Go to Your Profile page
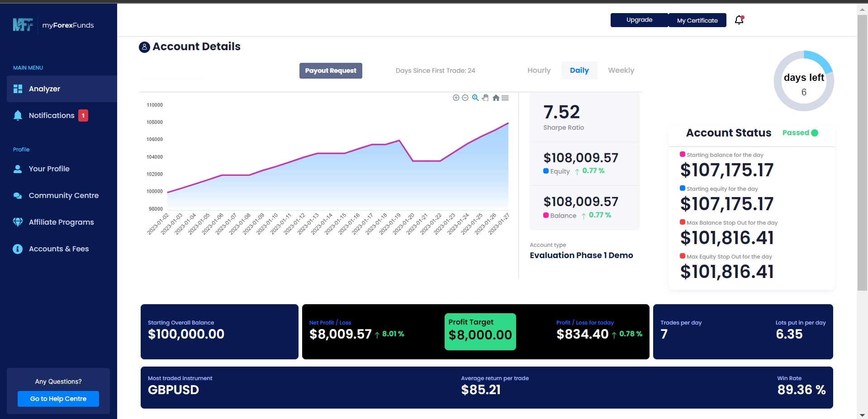 [x=49, y=169]
